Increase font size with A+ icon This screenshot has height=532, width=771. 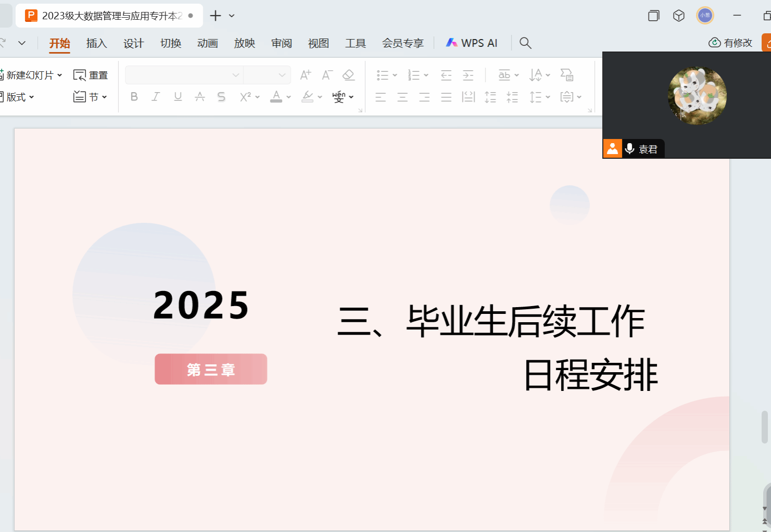(305, 75)
